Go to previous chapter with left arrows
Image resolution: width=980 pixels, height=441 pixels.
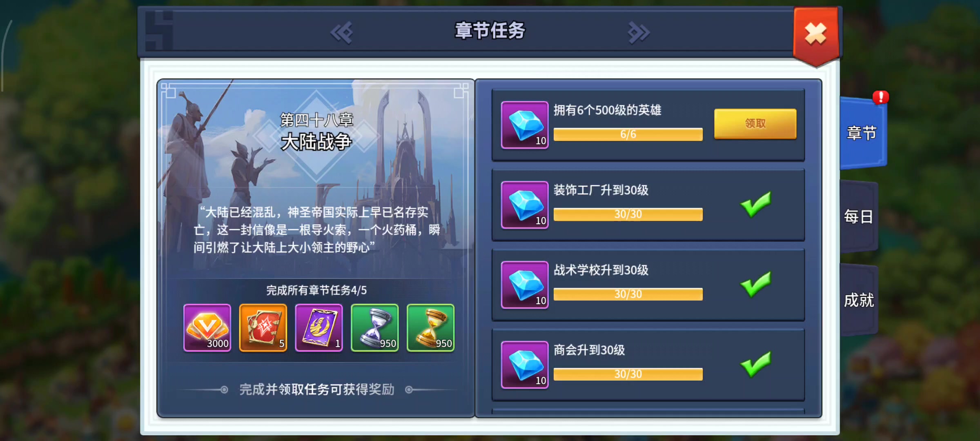click(341, 32)
